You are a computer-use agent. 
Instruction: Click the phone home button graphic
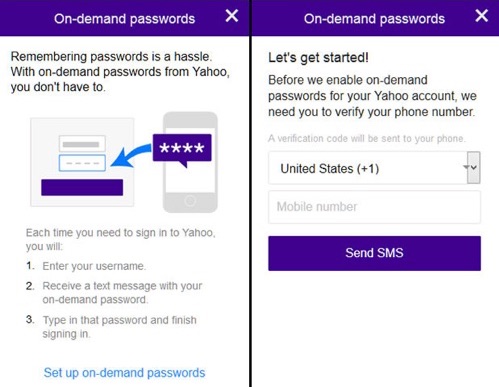pos(190,201)
